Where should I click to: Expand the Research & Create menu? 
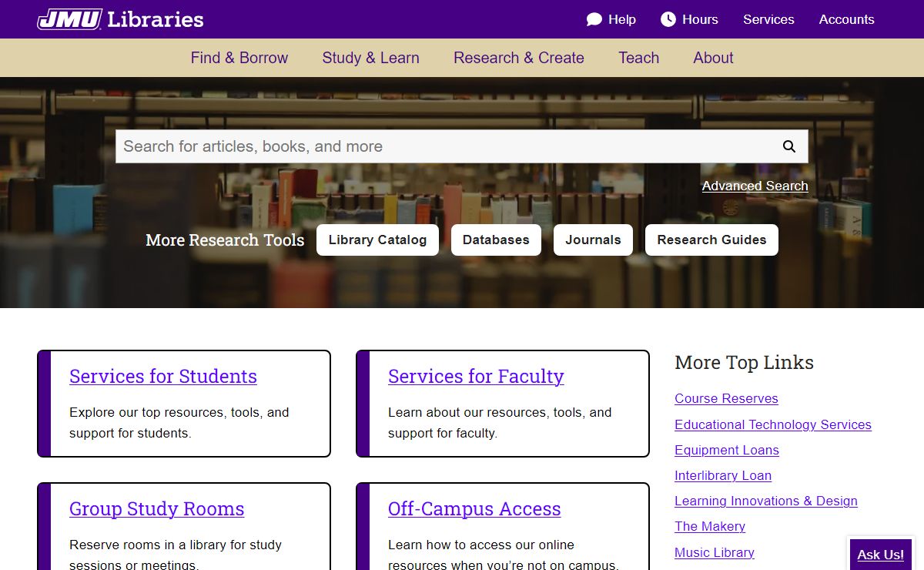[518, 58]
